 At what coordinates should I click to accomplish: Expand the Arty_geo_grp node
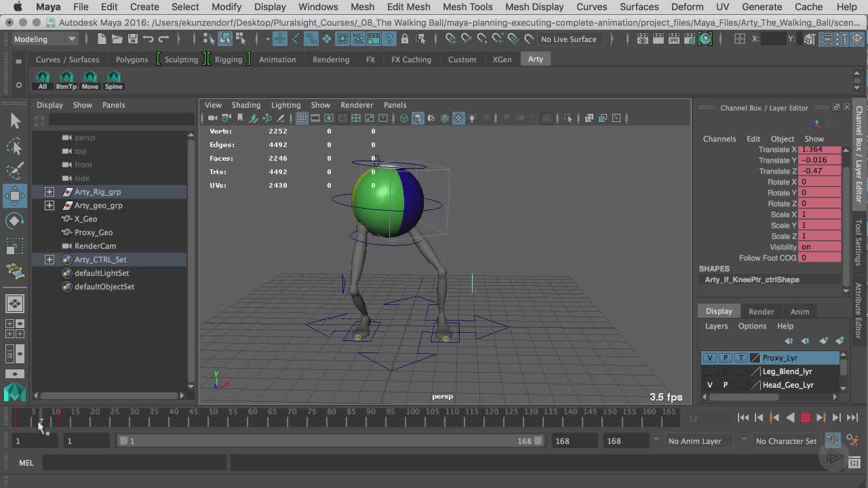click(x=50, y=205)
